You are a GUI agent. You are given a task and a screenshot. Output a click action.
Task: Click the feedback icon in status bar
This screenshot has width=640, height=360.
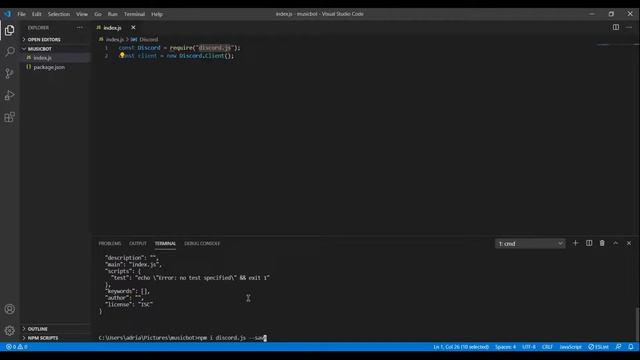(x=618, y=347)
